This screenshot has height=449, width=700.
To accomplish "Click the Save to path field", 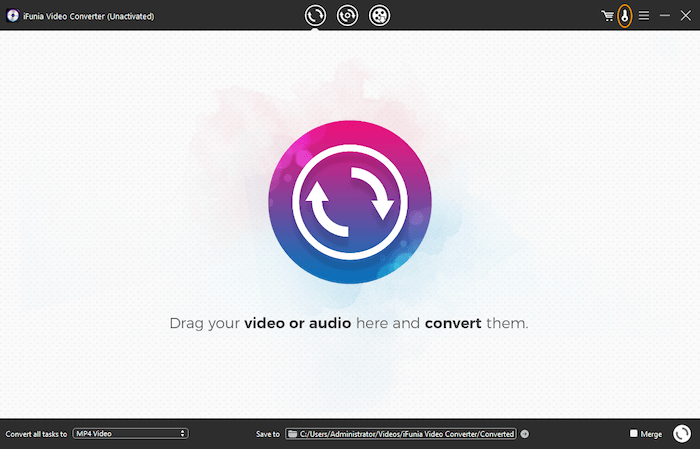I will pyautogui.click(x=406, y=434).
